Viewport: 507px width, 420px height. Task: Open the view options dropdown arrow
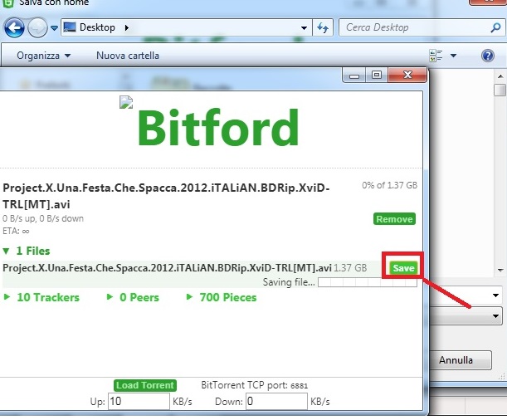pos(454,56)
